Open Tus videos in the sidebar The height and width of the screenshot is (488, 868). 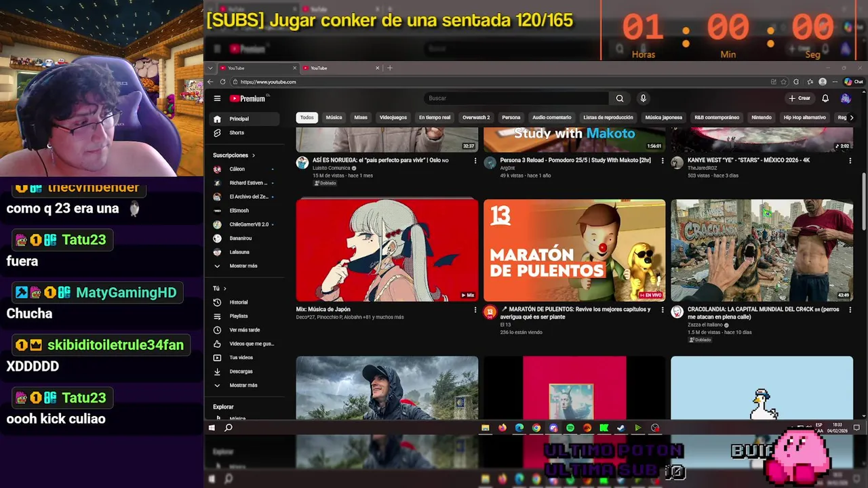(x=243, y=357)
